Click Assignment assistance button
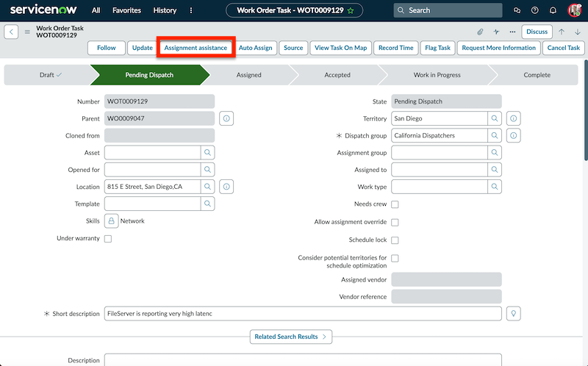Viewport: 588px width, 366px height. (196, 48)
